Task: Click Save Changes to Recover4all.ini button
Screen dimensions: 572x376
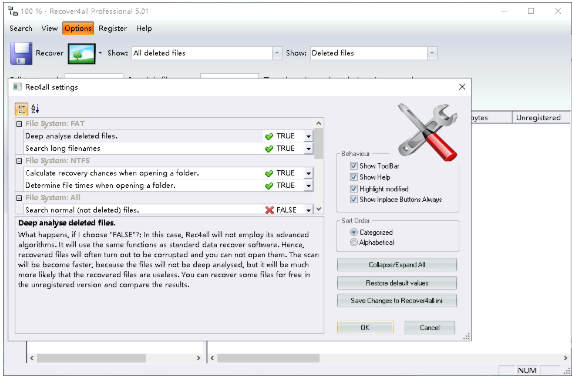Action: [x=397, y=301]
